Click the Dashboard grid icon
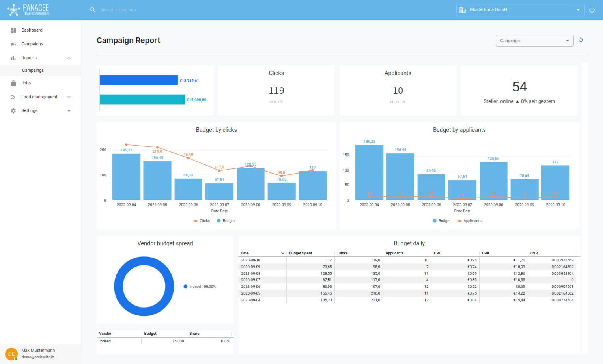Screen dimensions: 603x364 (13, 30)
